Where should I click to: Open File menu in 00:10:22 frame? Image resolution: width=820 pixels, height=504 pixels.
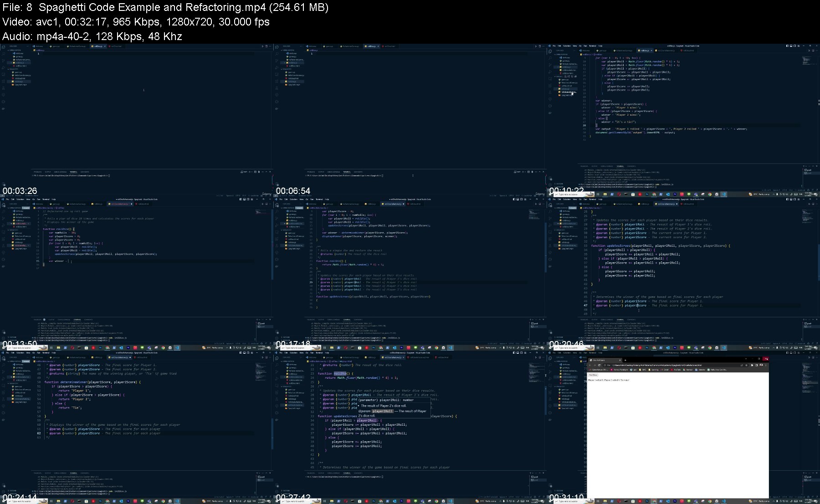pyautogui.click(x=554, y=46)
